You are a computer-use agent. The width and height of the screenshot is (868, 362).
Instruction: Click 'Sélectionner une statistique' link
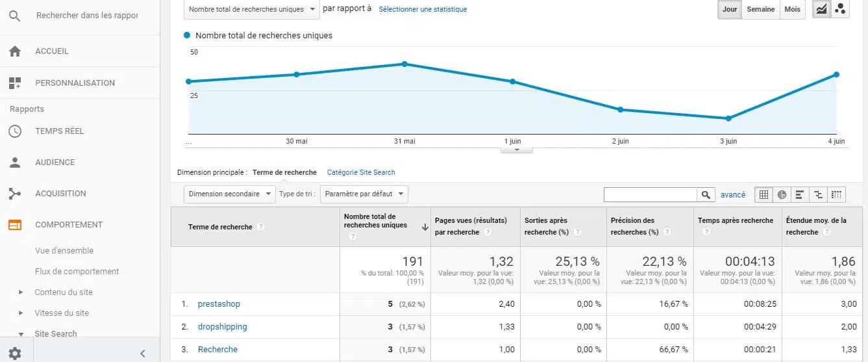[423, 9]
